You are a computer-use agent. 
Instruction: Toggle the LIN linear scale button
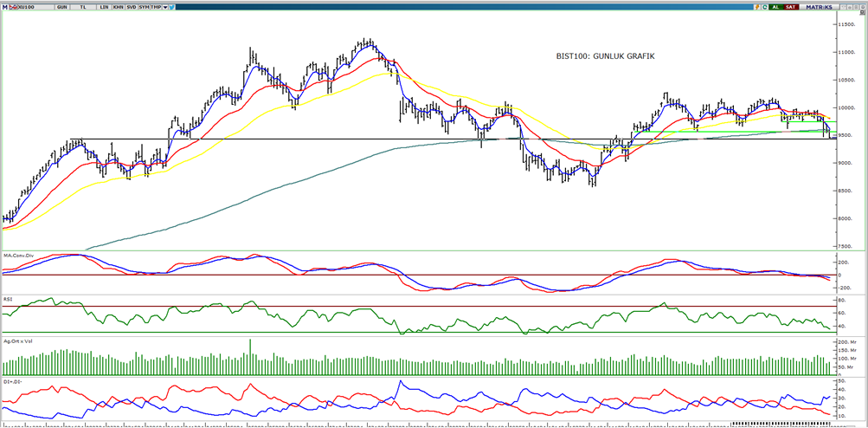(x=104, y=7)
